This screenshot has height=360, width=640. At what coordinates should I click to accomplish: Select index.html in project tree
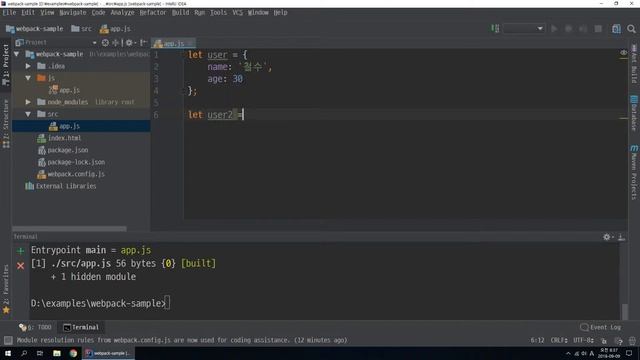point(59,138)
